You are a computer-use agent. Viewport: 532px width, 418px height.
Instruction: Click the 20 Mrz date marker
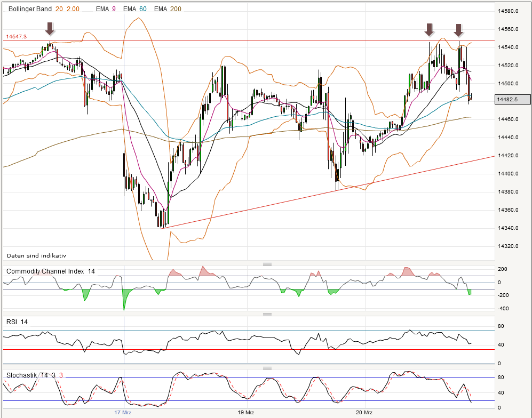pyautogui.click(x=364, y=413)
